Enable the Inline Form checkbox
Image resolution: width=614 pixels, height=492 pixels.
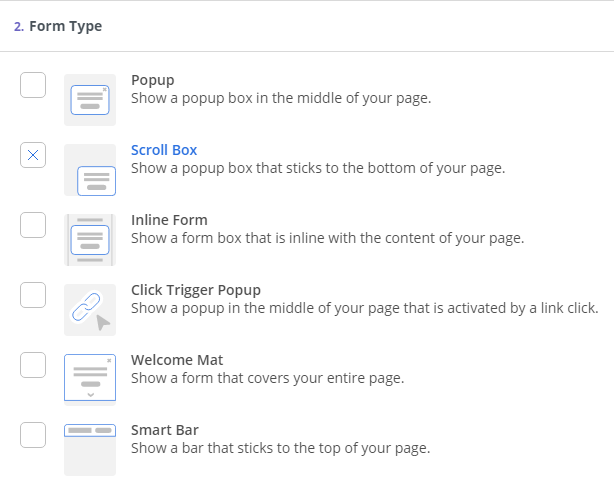(x=33, y=225)
